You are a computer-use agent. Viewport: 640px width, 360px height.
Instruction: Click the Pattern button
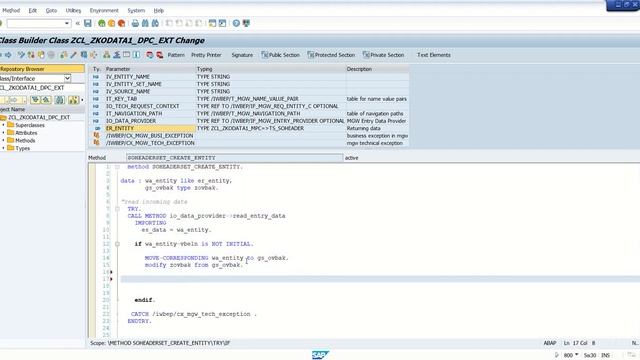176,55
